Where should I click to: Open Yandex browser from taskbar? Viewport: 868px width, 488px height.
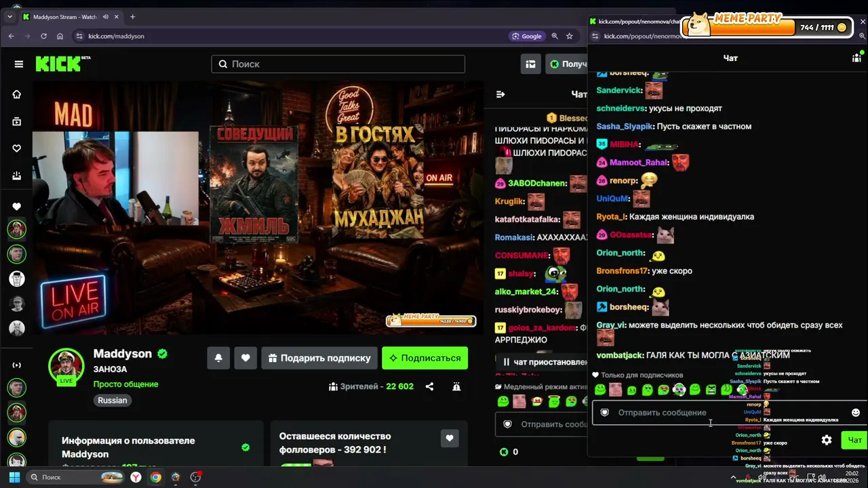[136, 477]
